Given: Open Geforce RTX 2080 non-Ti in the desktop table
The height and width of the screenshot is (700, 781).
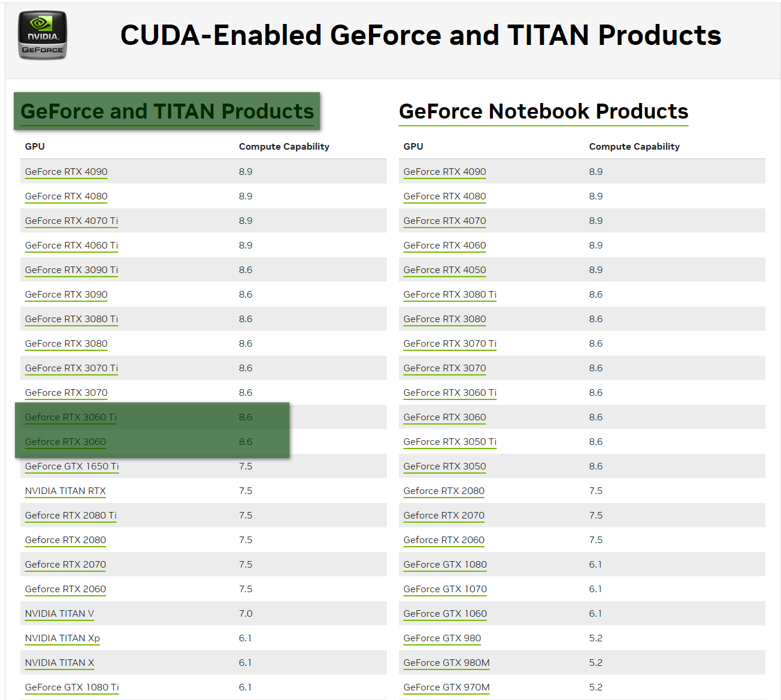Looking at the screenshot, I should coord(65,540).
